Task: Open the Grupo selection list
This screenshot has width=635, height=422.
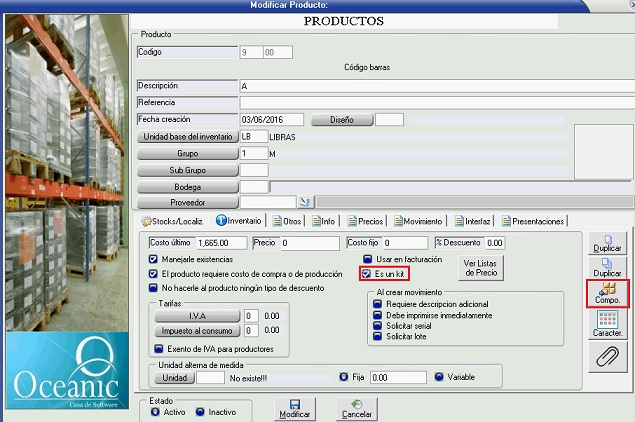Action: point(188,153)
